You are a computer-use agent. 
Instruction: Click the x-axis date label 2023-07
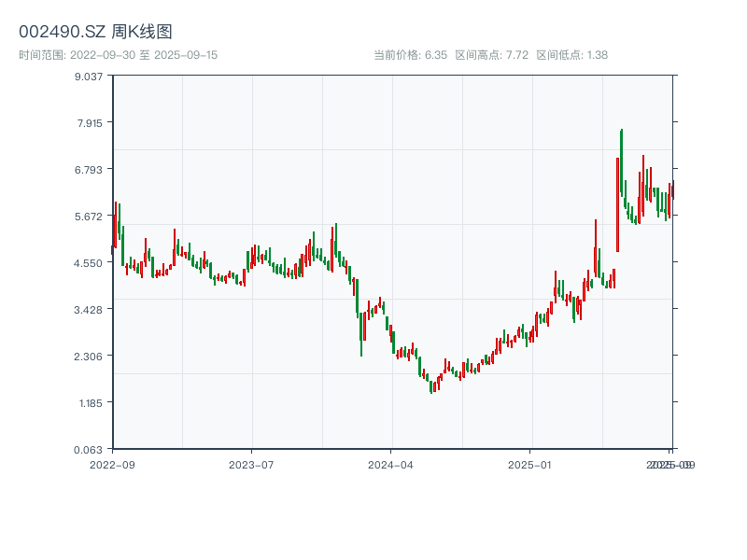251,465
